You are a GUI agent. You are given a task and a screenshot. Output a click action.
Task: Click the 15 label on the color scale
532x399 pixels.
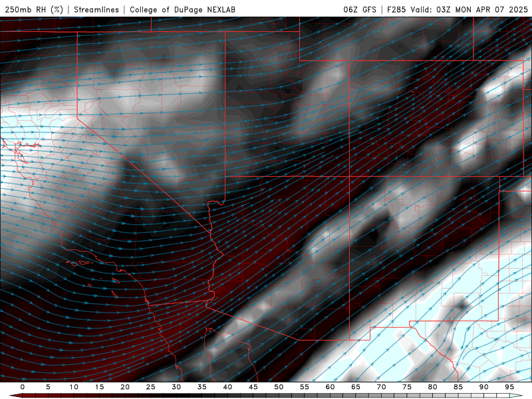[99, 387]
